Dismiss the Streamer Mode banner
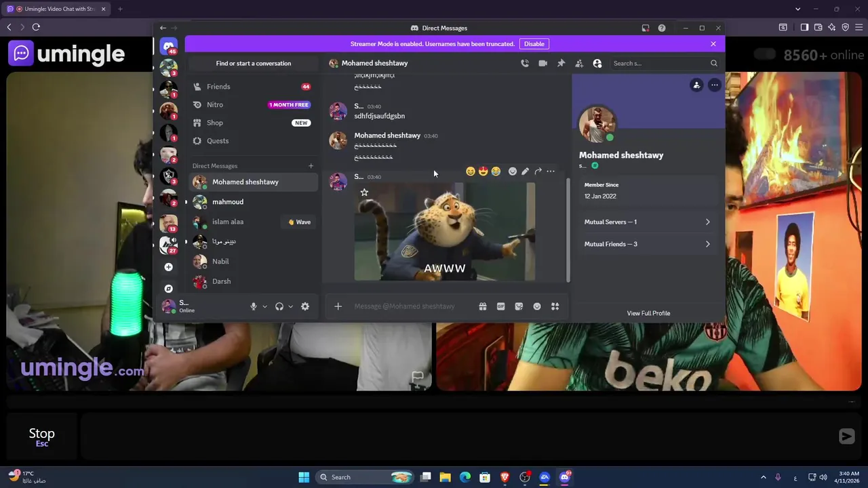Image resolution: width=868 pixels, height=488 pixels. coord(713,44)
